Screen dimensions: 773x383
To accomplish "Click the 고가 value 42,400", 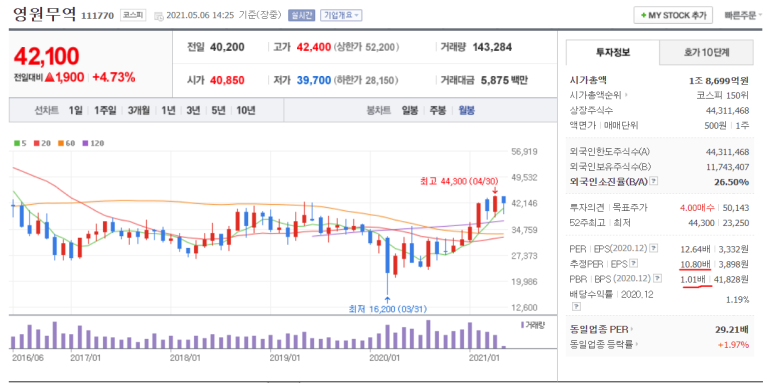I will (x=313, y=47).
